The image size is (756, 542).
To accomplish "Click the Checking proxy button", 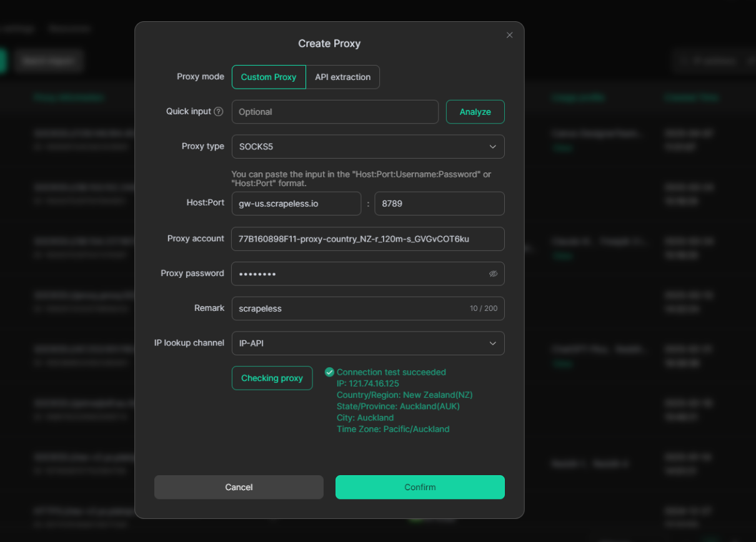I will (x=272, y=378).
